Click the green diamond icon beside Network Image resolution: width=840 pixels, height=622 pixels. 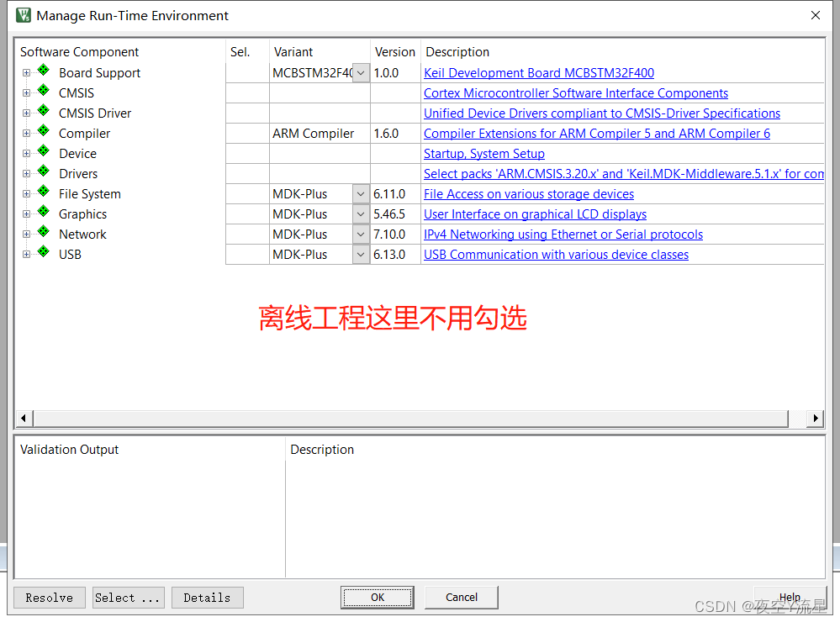[x=44, y=232]
